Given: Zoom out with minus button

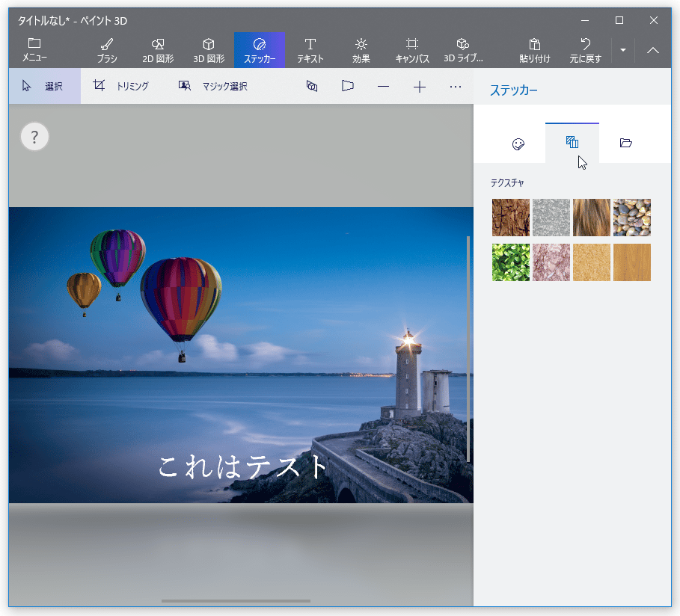Looking at the screenshot, I should (x=383, y=86).
